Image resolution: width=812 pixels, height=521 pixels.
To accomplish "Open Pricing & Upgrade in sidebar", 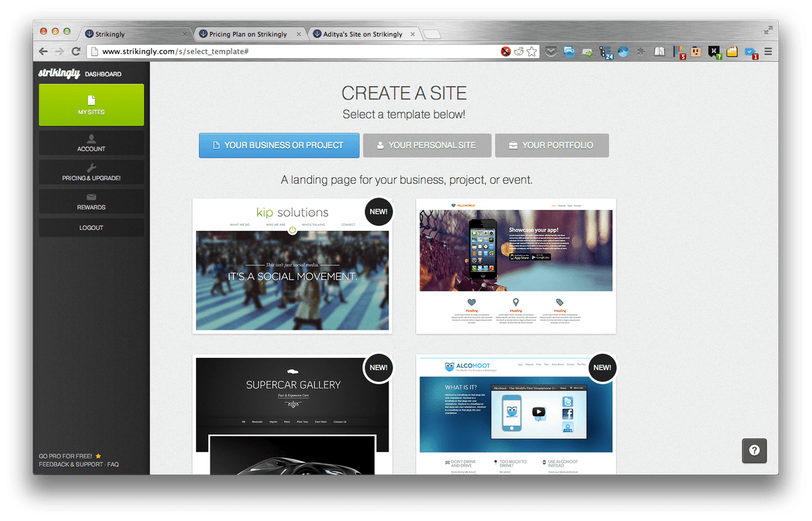I will 91,172.
